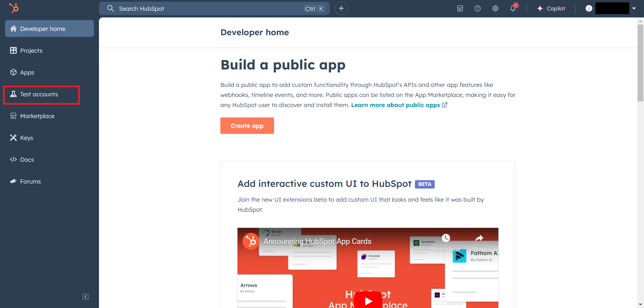Image resolution: width=644 pixels, height=308 pixels.
Task: Click the BETA badge label
Action: pyautogui.click(x=425, y=184)
